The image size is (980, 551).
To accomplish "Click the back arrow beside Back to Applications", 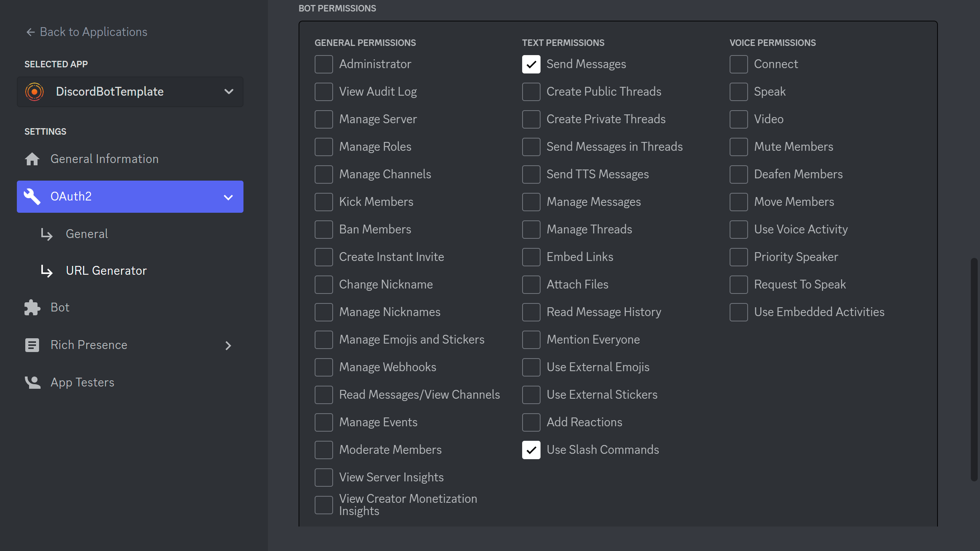I will [31, 32].
